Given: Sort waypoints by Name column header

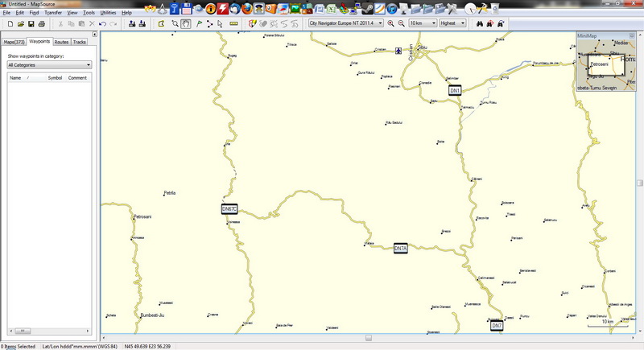Looking at the screenshot, I should point(15,78).
